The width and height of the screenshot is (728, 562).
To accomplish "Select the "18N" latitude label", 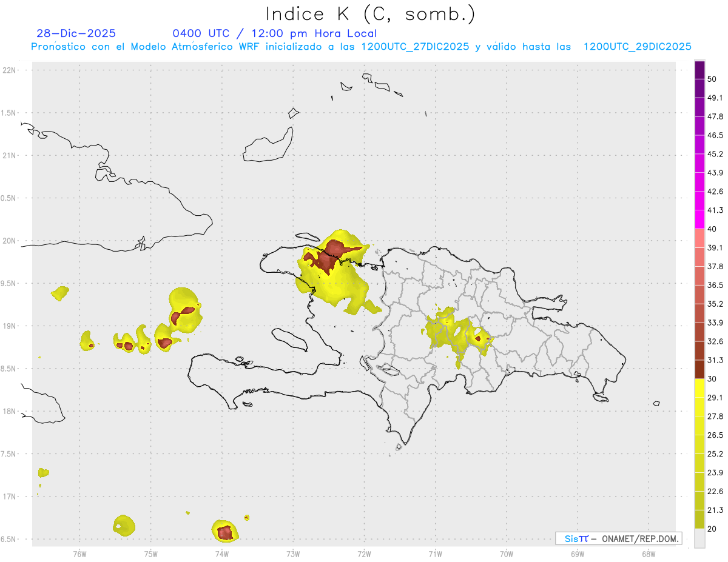I will [10, 411].
